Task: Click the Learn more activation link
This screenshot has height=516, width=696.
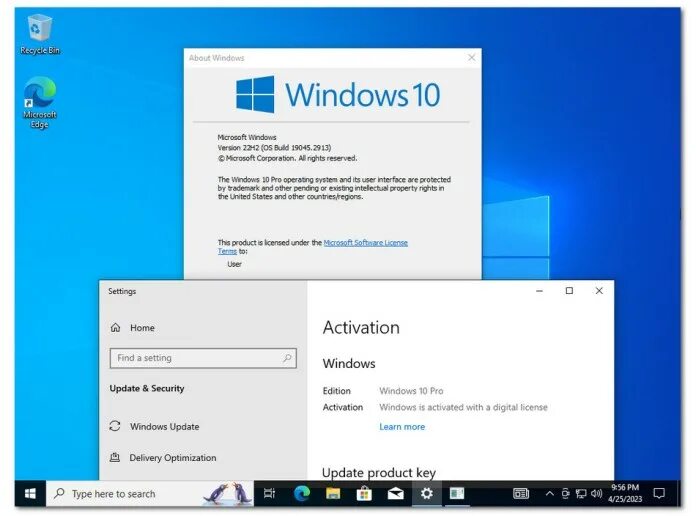Action: point(402,427)
